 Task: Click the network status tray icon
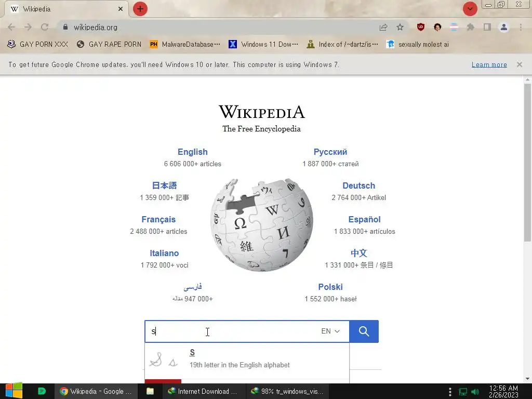pos(463,392)
